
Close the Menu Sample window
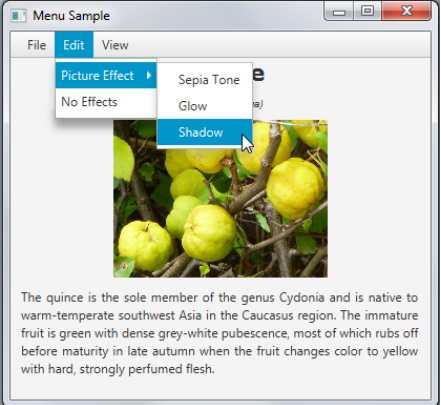(x=406, y=11)
